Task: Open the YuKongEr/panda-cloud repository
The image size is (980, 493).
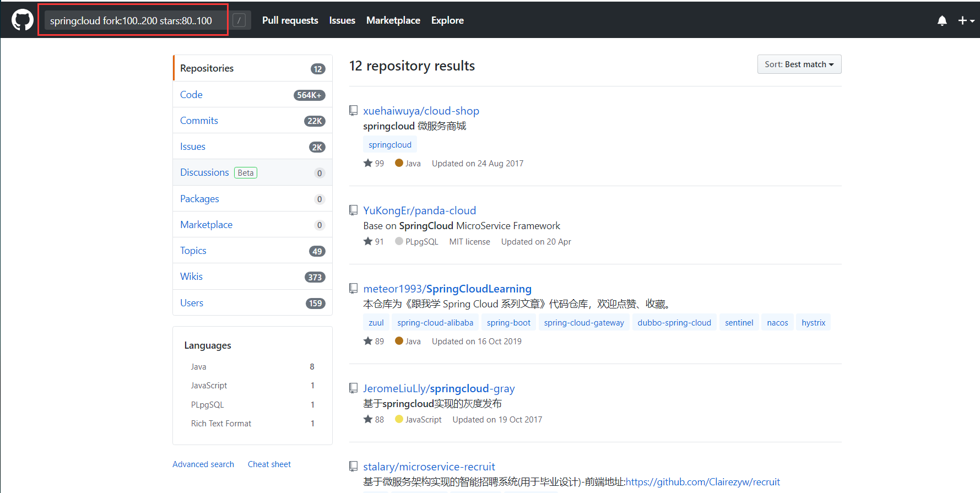Action: point(419,210)
